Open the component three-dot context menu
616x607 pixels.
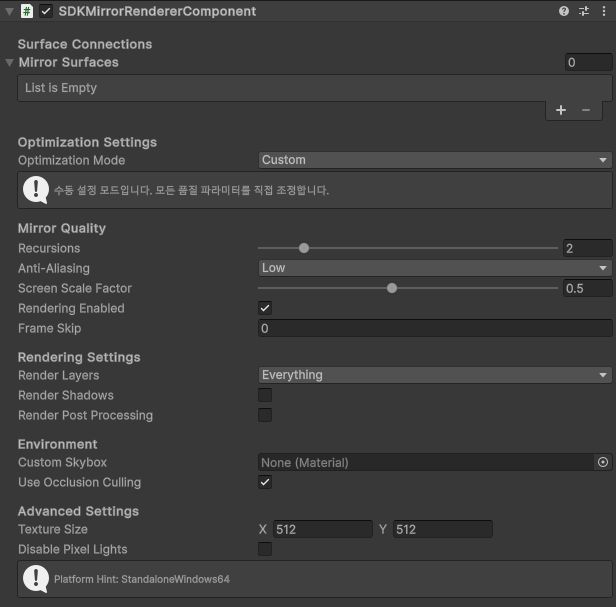tap(604, 11)
